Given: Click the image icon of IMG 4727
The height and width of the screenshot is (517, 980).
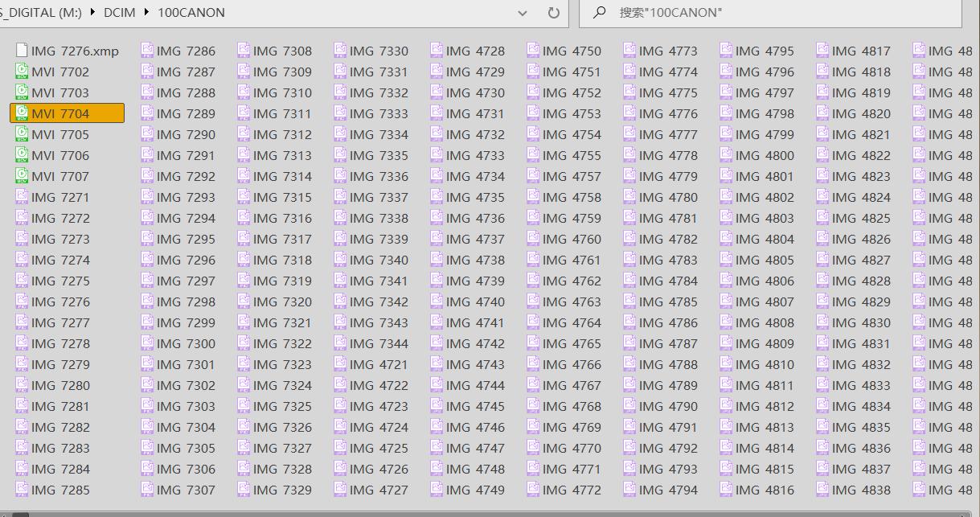Looking at the screenshot, I should [340, 490].
